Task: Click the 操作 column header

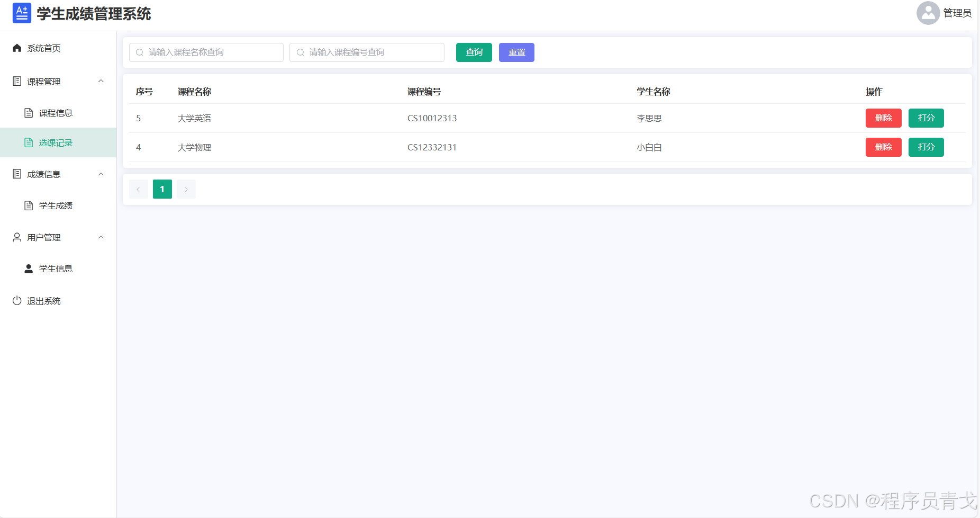Action: tap(874, 92)
